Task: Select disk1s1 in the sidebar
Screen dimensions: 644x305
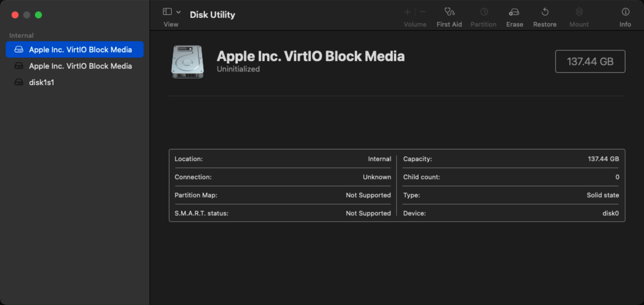Action: (x=41, y=82)
